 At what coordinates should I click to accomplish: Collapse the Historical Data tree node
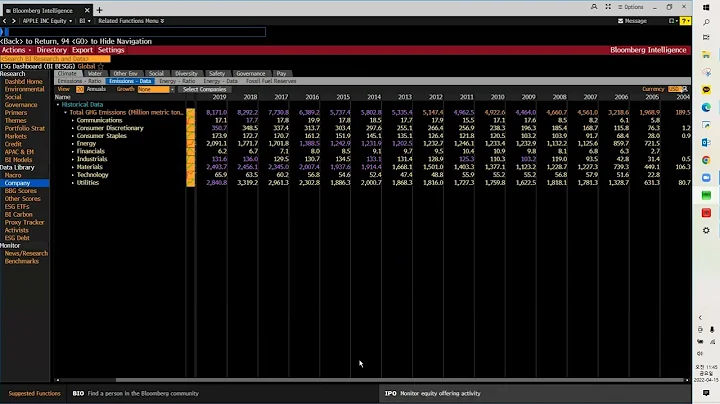pos(58,105)
